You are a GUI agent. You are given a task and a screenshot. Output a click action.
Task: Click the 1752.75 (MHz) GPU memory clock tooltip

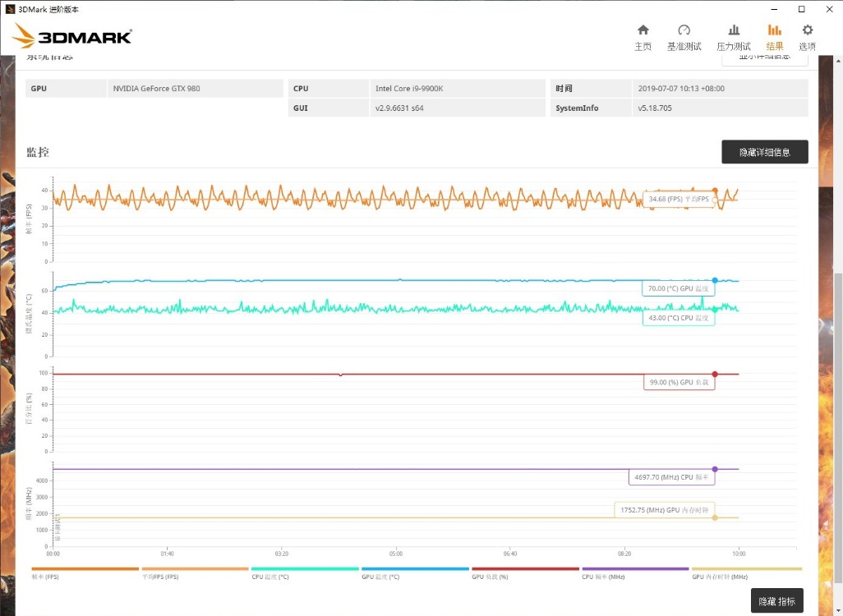664,509
